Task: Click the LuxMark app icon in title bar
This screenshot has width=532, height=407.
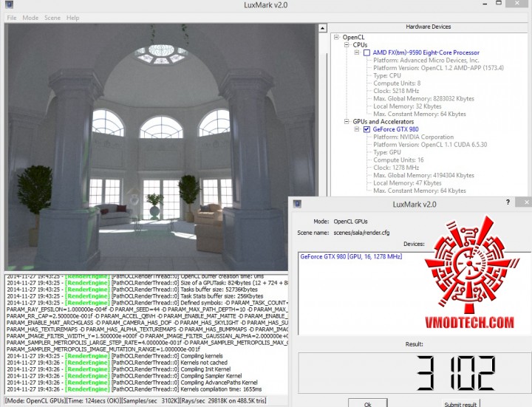Action: 9,4
